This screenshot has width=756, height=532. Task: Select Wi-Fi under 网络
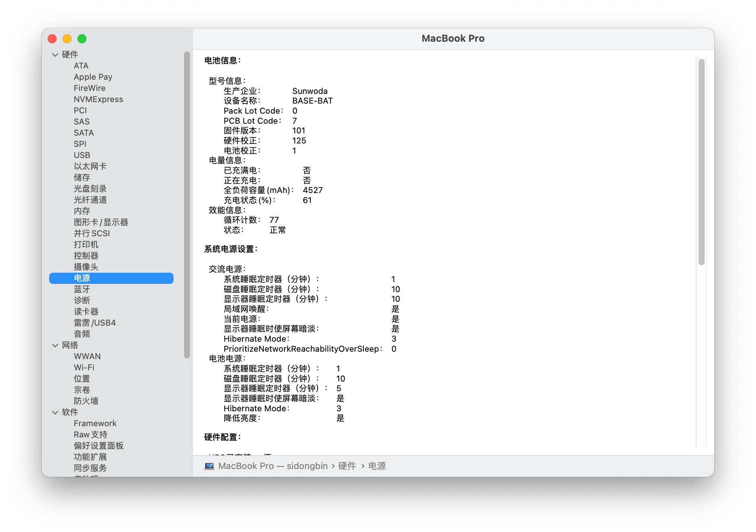[83, 367]
